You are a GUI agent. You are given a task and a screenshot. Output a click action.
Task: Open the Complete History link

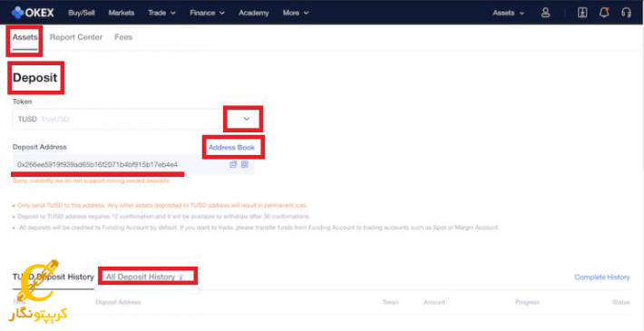tap(602, 277)
